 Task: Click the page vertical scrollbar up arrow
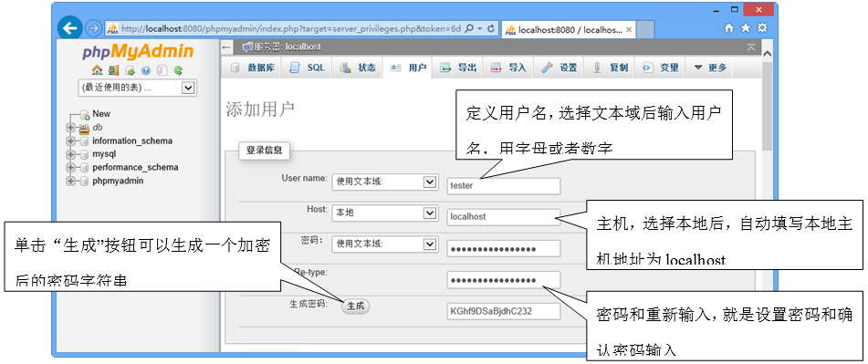point(767,54)
